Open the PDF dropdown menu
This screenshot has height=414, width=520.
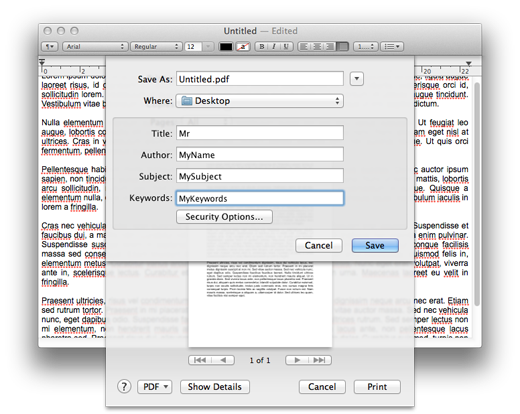(155, 387)
